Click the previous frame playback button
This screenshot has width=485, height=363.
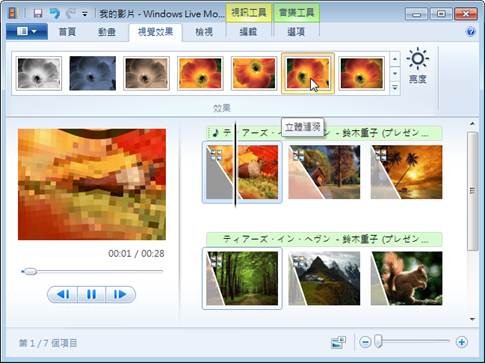63,295
